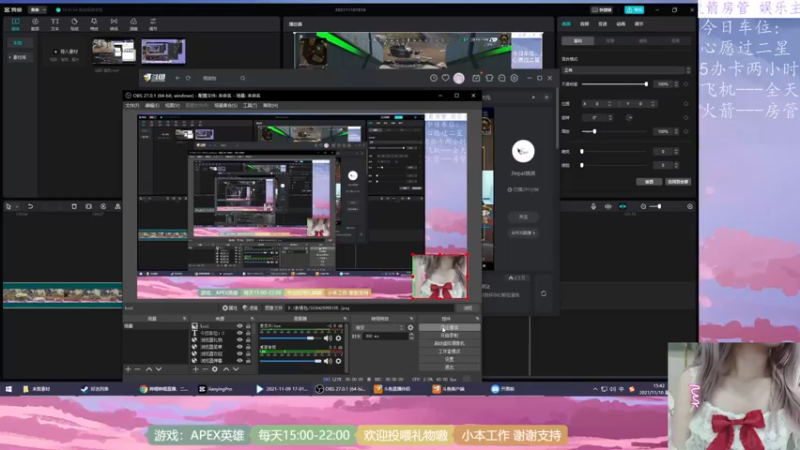Click the 停止推流 stop streaming button in OBS
Viewport: 800px width, 450px height.
point(449,327)
